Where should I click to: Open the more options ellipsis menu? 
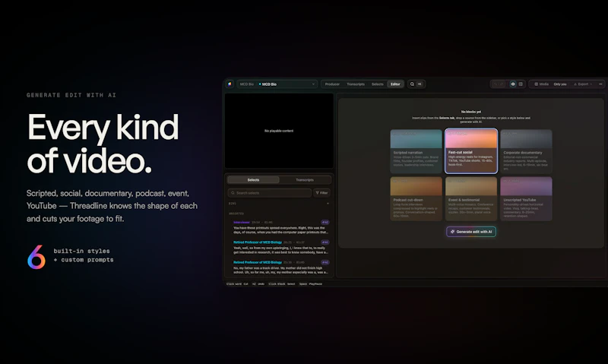(600, 84)
